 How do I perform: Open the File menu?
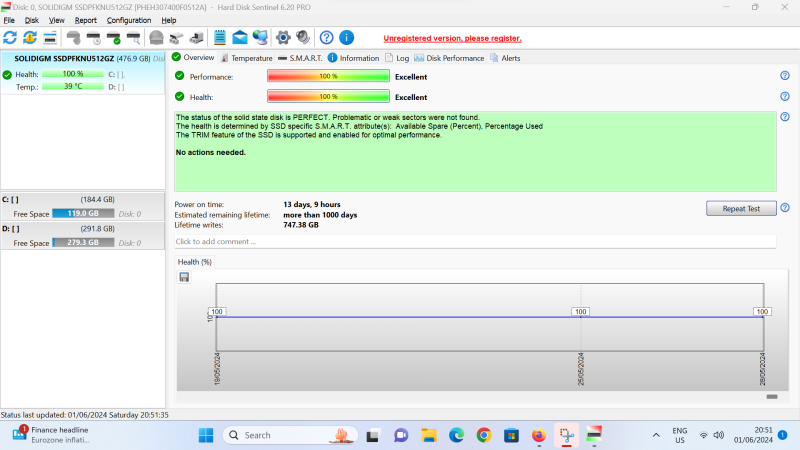tap(9, 20)
